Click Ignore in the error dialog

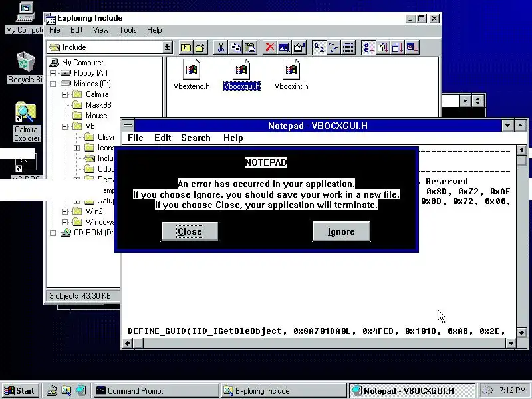(341, 231)
